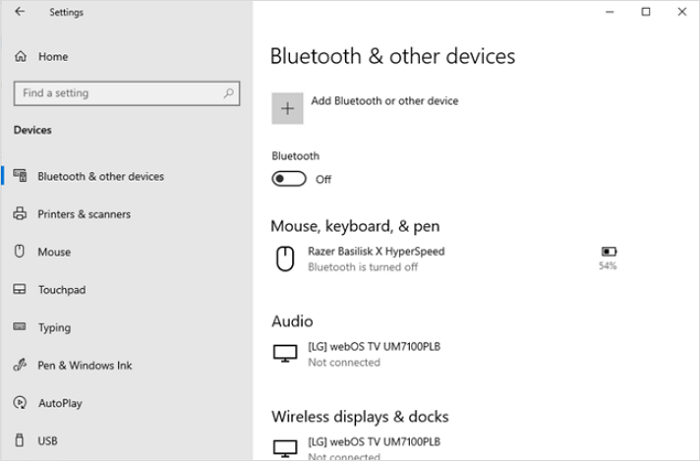This screenshot has width=700, height=461.
Task: Open Pen & Windows Ink settings
Action: 84,365
